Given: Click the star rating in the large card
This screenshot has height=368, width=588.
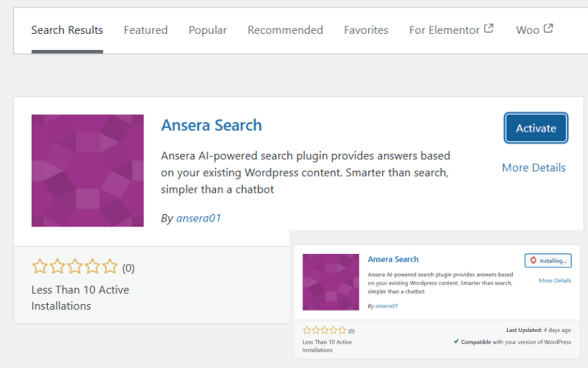Looking at the screenshot, I should click(x=75, y=266).
